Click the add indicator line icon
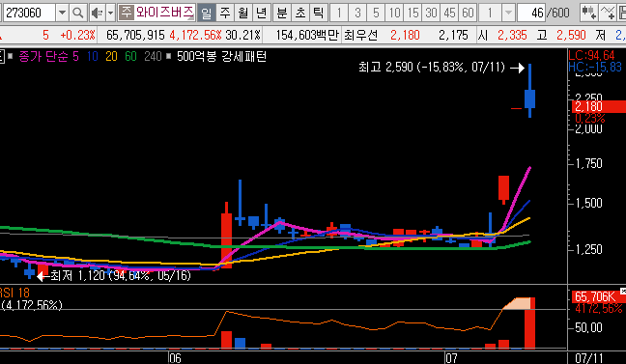The width and height of the screenshot is (626, 364). click(x=608, y=13)
